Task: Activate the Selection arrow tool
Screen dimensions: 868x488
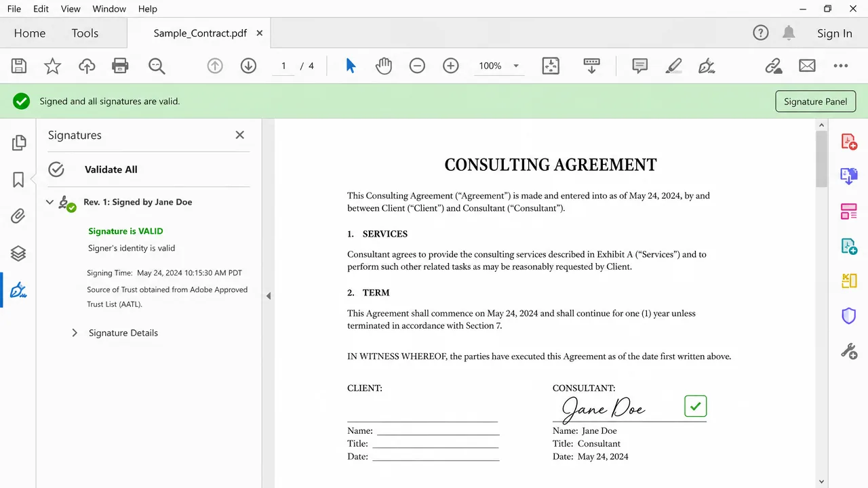Action: [x=351, y=66]
